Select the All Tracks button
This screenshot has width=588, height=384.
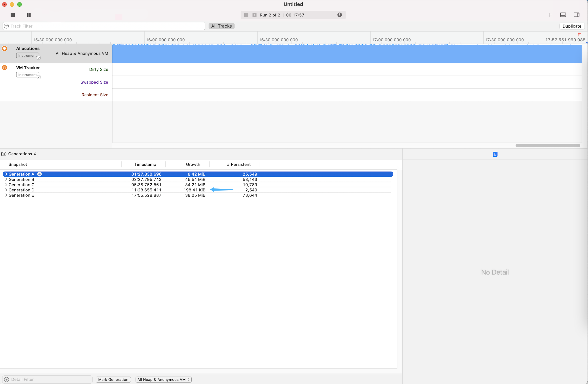coord(221,26)
